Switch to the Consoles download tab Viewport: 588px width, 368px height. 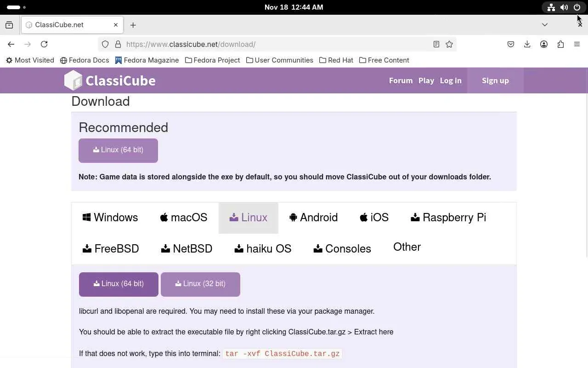tap(342, 249)
